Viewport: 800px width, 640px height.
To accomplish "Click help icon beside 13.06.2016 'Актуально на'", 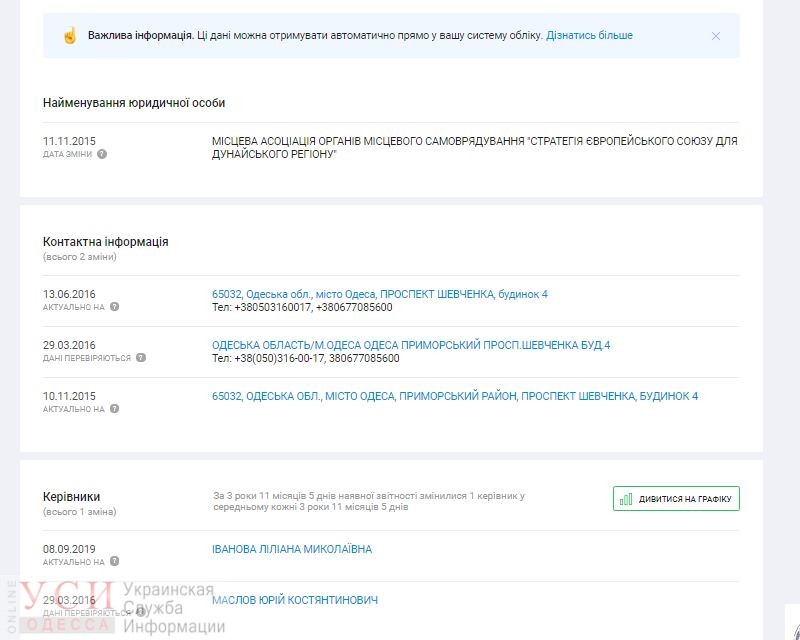I will [x=114, y=307].
